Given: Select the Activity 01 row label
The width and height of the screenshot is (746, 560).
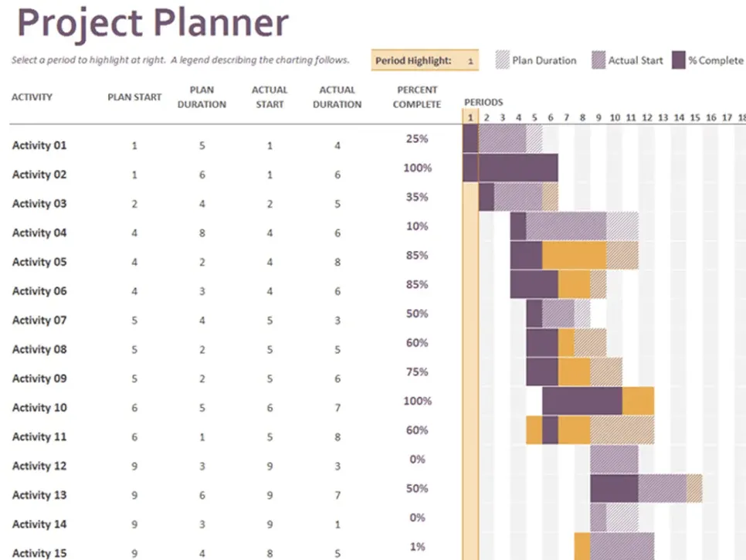Looking at the screenshot, I should pos(39,145).
